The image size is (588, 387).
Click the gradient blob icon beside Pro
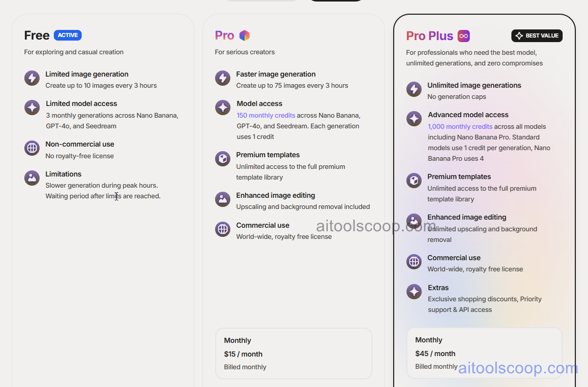pos(245,36)
